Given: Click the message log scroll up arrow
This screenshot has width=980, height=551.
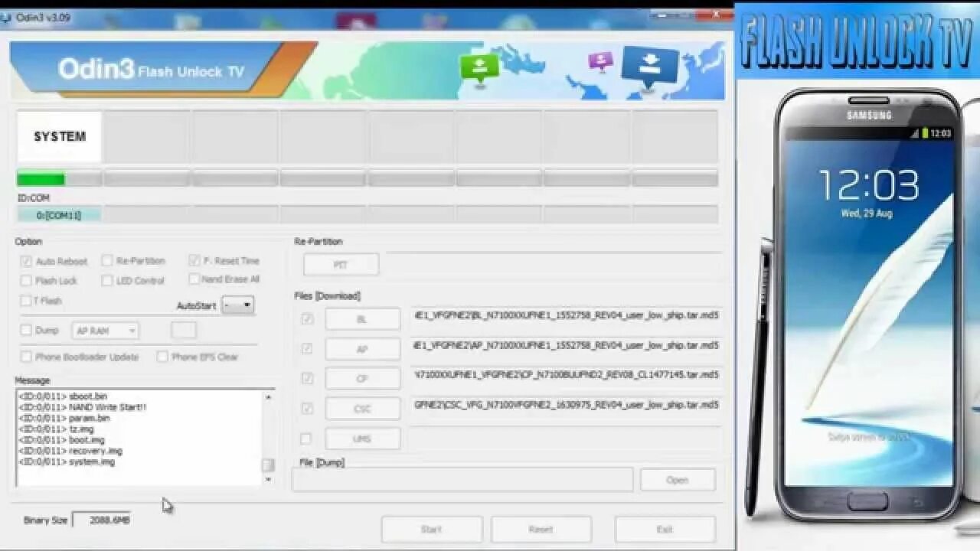Looking at the screenshot, I should coord(267,397).
